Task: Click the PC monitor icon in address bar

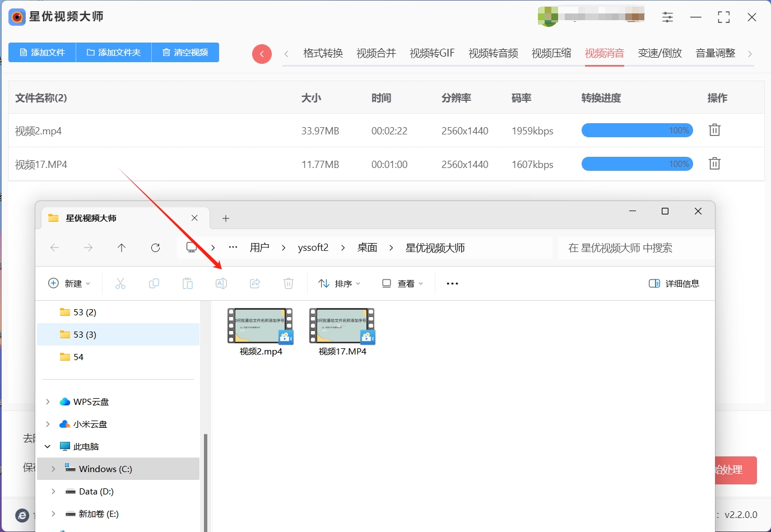Action: (192, 248)
